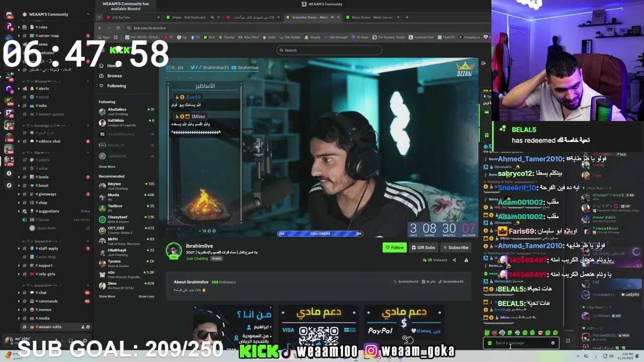Reload the kick.com page
The height and width of the screenshot is (362, 644).
point(118,28)
